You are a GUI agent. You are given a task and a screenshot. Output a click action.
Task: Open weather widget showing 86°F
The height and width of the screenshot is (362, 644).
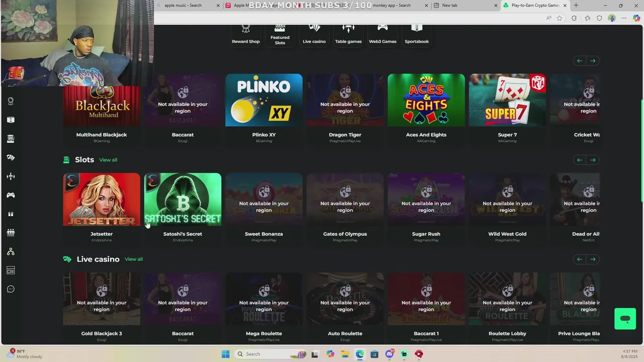pos(24,354)
